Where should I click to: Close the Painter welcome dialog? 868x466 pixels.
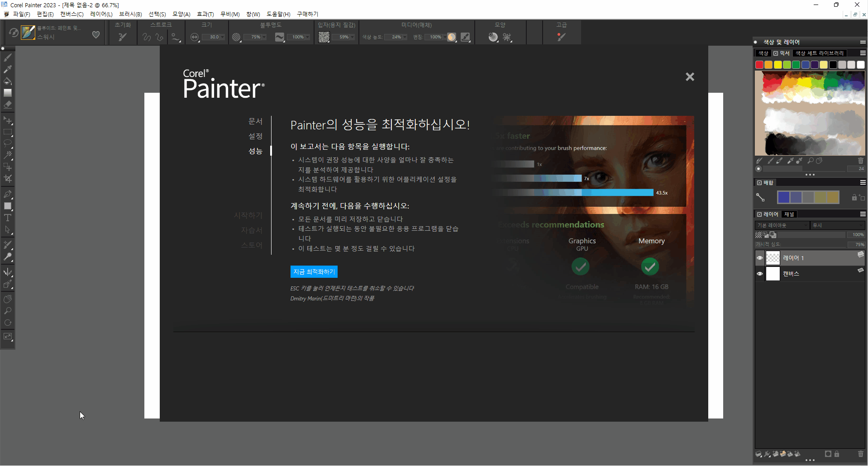(690, 77)
